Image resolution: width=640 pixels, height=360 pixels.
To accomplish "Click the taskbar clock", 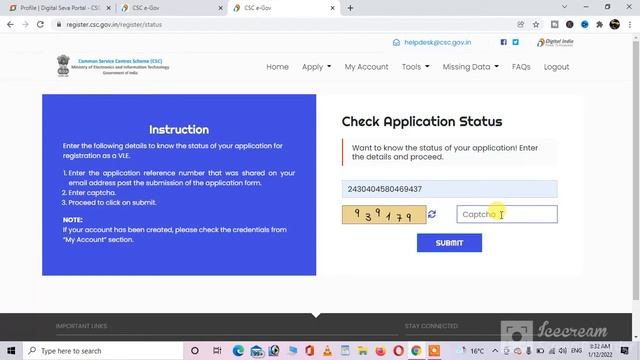I will point(600,350).
